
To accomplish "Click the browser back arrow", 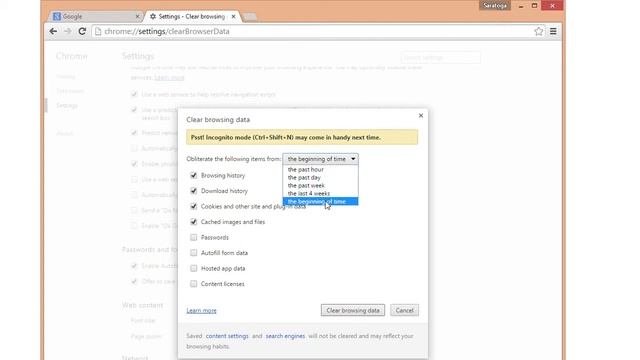I will 53,31.
